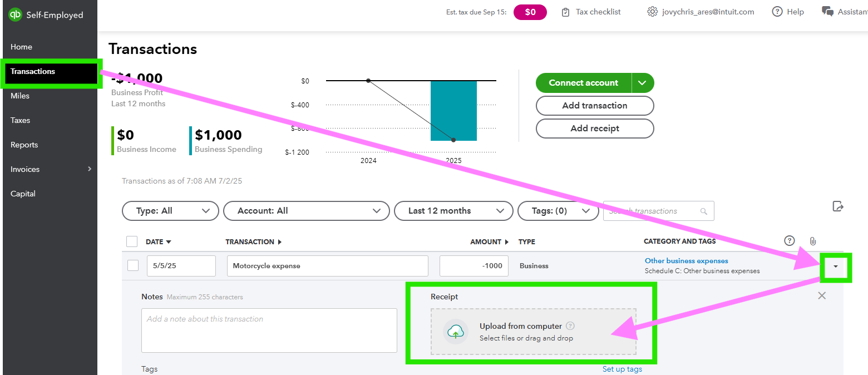Click the Help link in the header
The image size is (868, 375).
click(795, 12)
